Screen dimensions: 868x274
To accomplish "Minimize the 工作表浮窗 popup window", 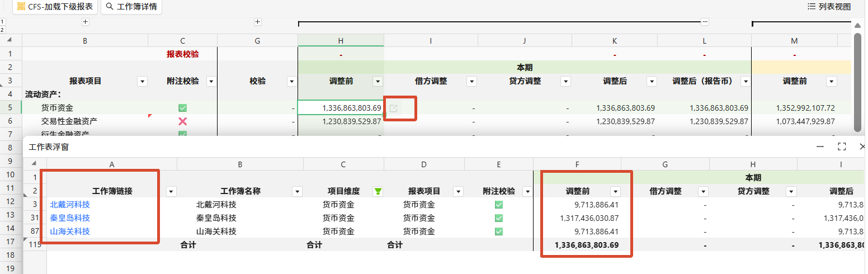I will pos(820,147).
